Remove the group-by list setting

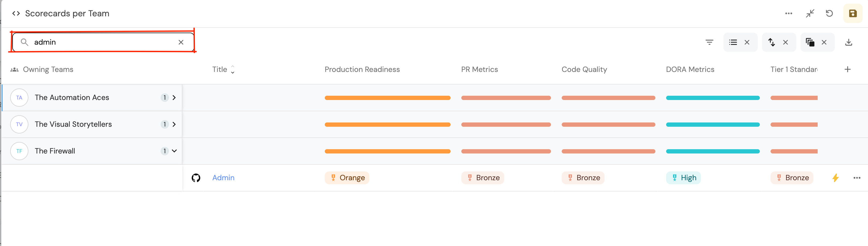pos(747,43)
